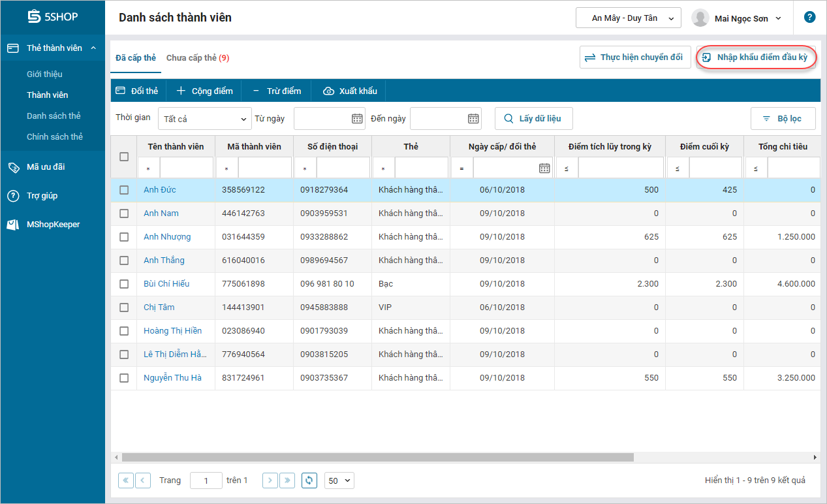Image resolution: width=827 pixels, height=504 pixels.
Task: Click operator in Điểm cuối kỳ filter
Action: tap(677, 168)
